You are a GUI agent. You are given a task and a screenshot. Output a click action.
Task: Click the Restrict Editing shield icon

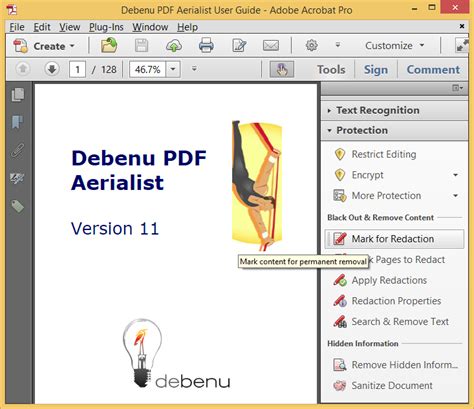[340, 154]
